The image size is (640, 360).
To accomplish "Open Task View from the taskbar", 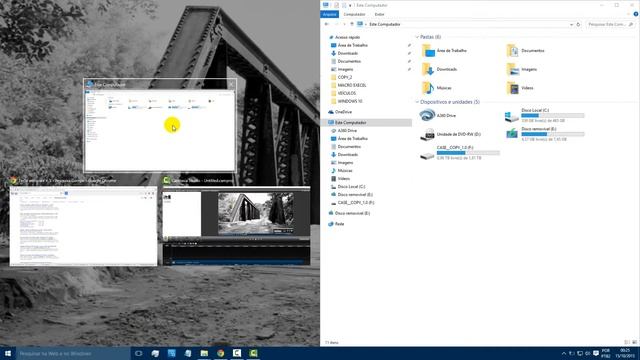I will coord(138,353).
